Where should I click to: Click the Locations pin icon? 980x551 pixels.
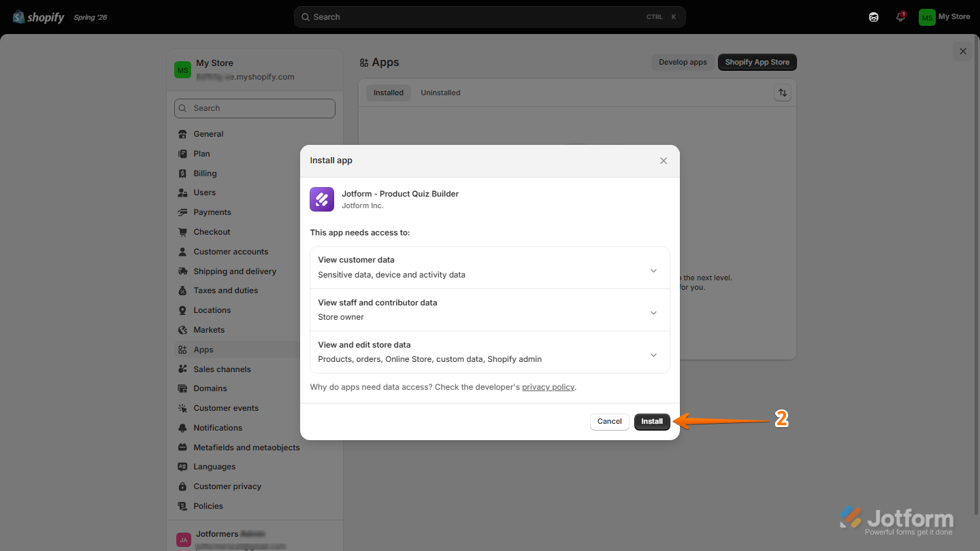click(x=182, y=310)
